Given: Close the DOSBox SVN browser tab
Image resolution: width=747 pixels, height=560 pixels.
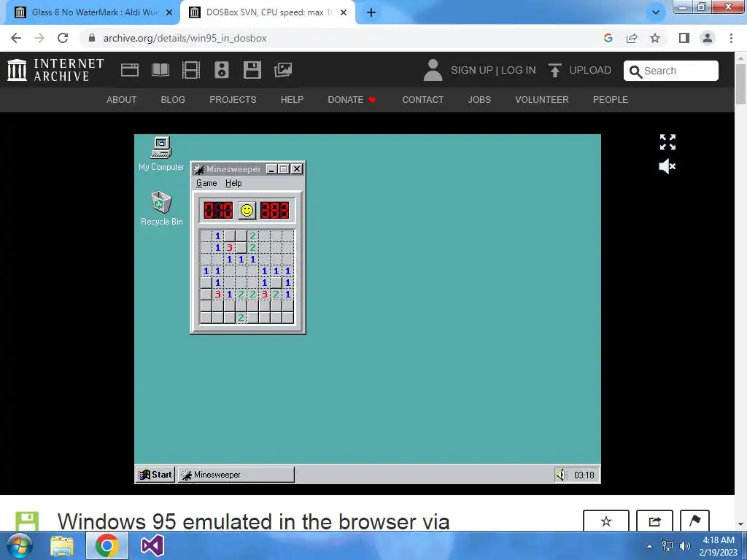Looking at the screenshot, I should (344, 12).
